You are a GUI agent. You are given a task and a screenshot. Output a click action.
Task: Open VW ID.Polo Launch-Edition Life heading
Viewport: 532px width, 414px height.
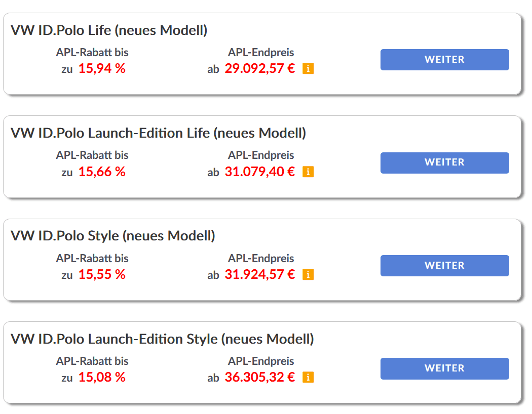coord(158,133)
